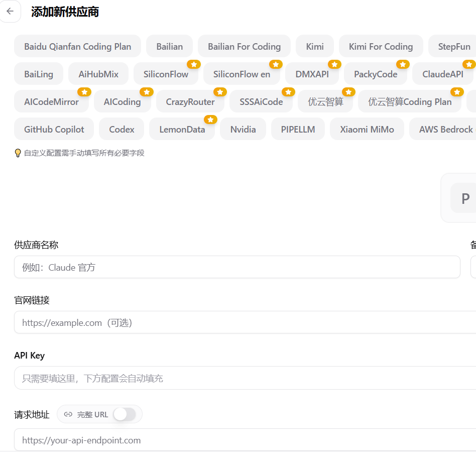Choose the GitHub Copilot preset
Viewport: 476px width, 469px height.
pos(54,129)
